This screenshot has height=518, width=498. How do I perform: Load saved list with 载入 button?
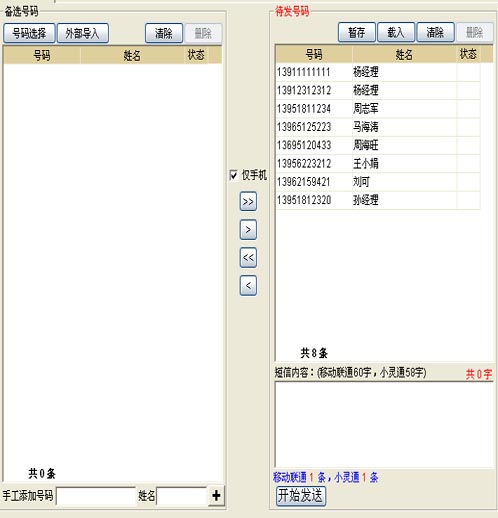[396, 32]
